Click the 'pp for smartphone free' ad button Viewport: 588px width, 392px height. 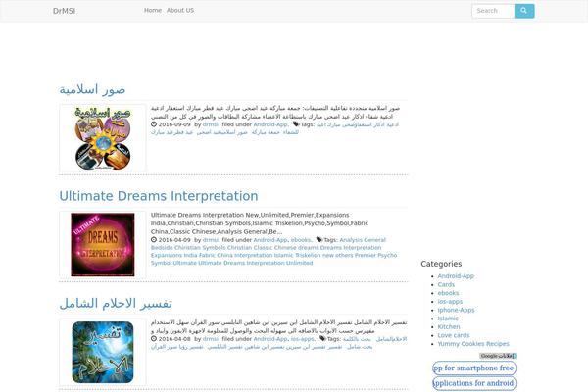pos(474,368)
